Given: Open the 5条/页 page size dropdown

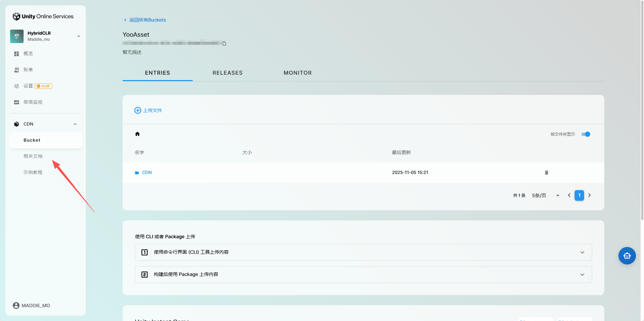Looking at the screenshot, I should (546, 195).
